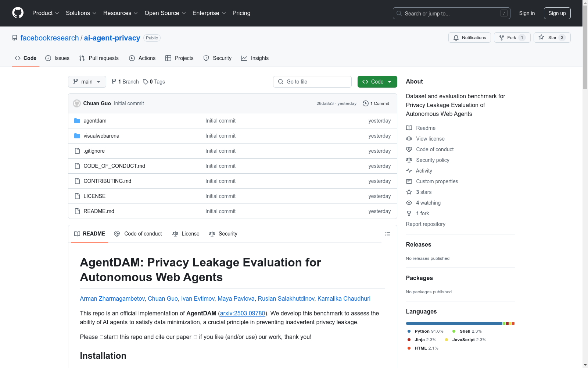
Task: Click the View license link
Action: point(430,139)
